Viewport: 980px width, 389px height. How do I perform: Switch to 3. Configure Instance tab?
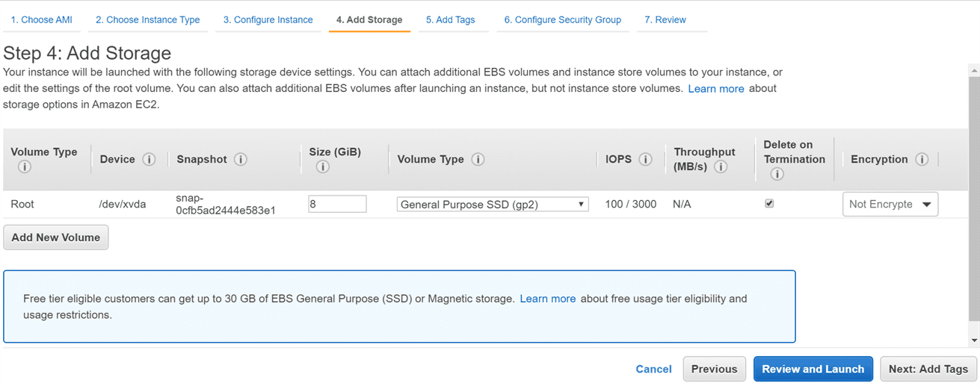click(268, 20)
